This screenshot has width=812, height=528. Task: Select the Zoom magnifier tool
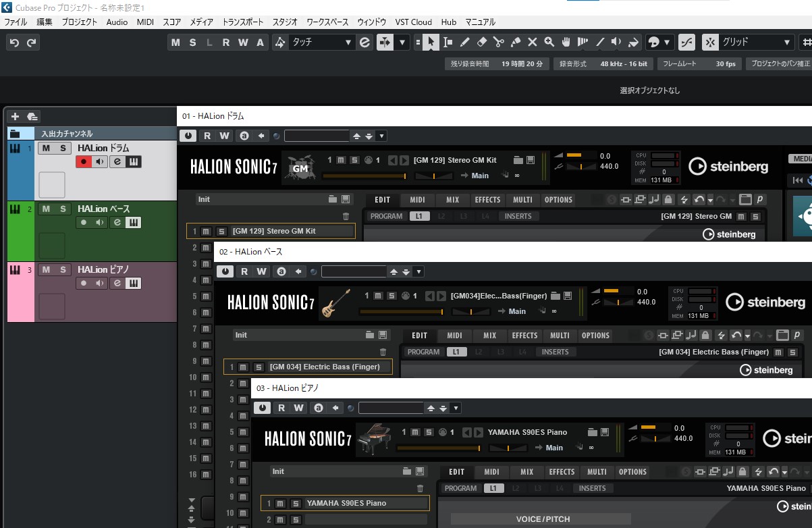click(549, 42)
